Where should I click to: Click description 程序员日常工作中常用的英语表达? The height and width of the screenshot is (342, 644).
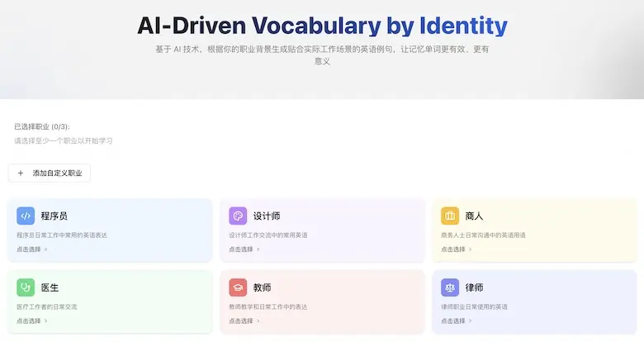[x=62, y=235]
